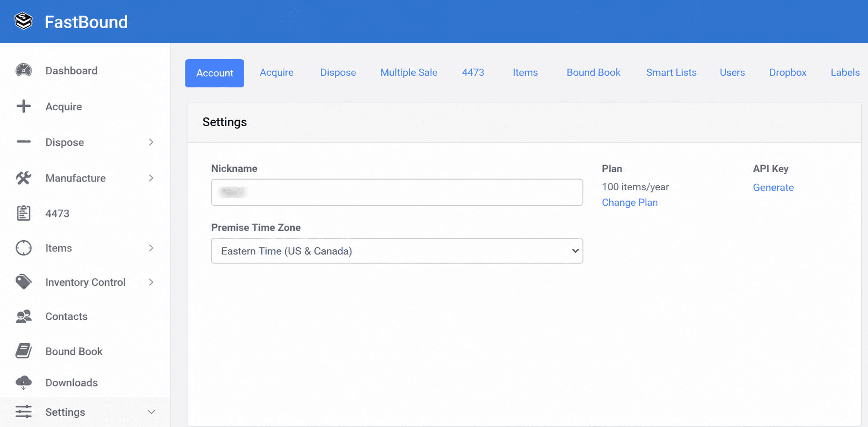Open the Labels tab
The height and width of the screenshot is (427, 868).
coord(845,72)
